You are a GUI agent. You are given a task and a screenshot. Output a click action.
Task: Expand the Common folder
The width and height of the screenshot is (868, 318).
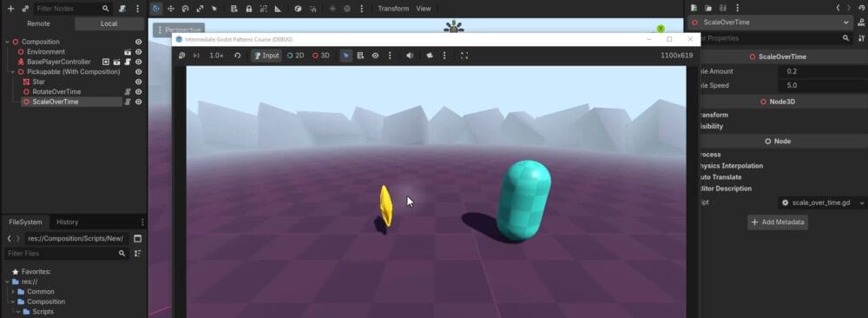pyautogui.click(x=12, y=291)
